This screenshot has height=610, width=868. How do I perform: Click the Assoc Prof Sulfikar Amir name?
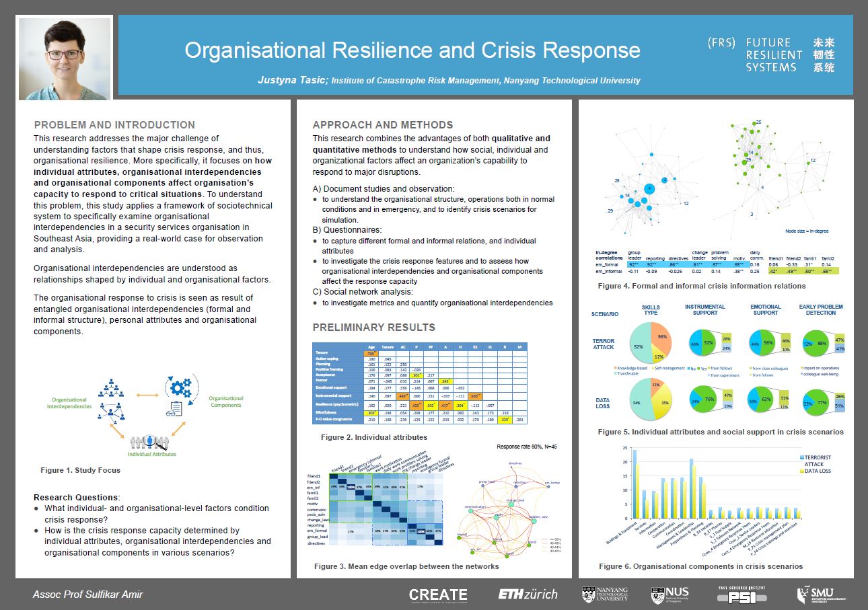[88, 595]
